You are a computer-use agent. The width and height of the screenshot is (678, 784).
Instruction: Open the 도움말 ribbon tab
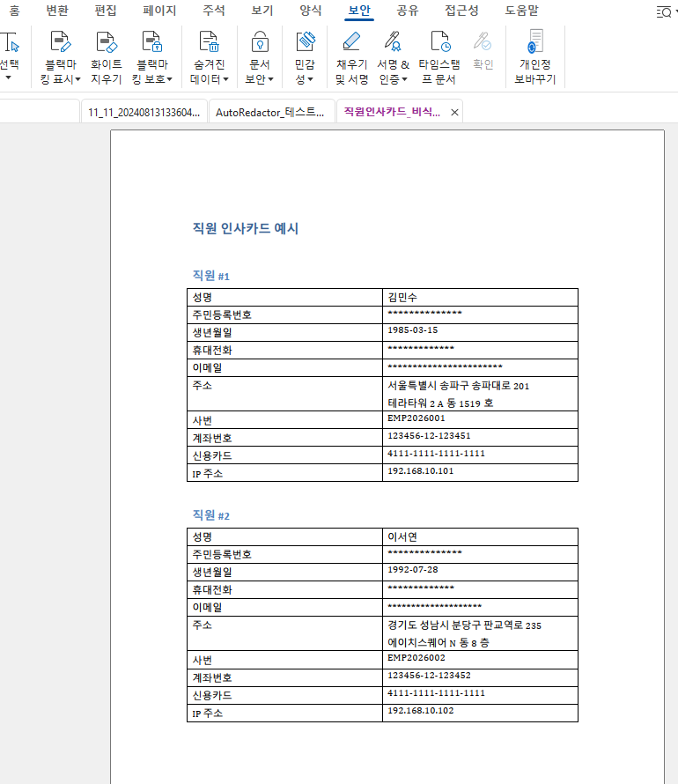(x=521, y=11)
